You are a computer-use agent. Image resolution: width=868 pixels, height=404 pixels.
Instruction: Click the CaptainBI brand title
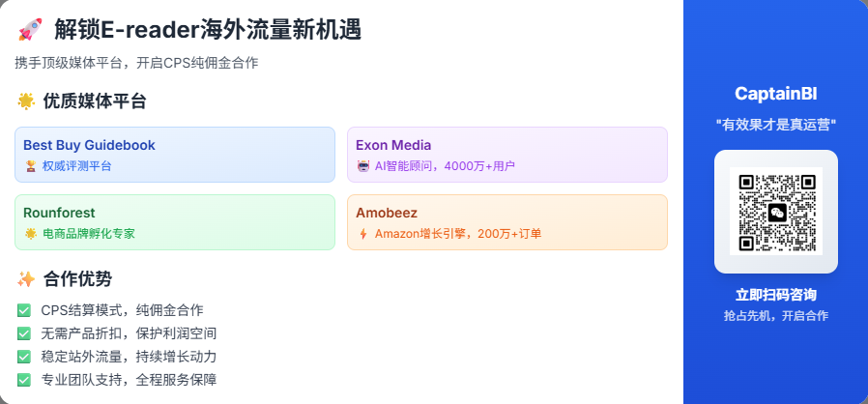[776, 94]
